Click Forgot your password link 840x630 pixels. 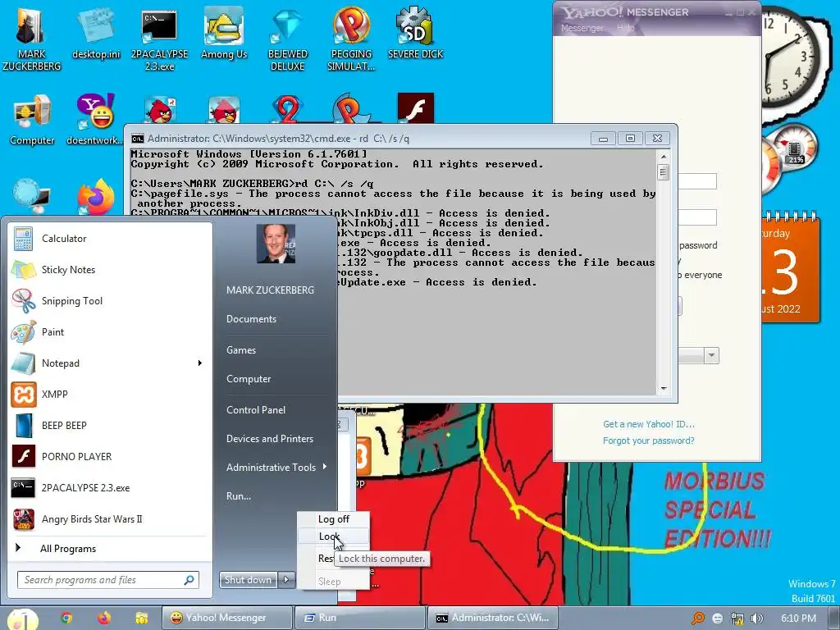648,441
